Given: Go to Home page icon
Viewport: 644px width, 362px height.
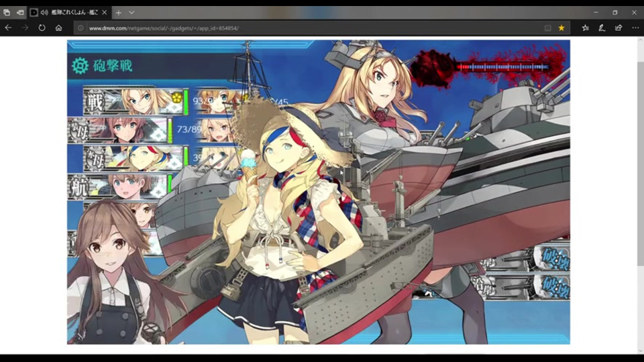Looking at the screenshot, I should (x=59, y=28).
